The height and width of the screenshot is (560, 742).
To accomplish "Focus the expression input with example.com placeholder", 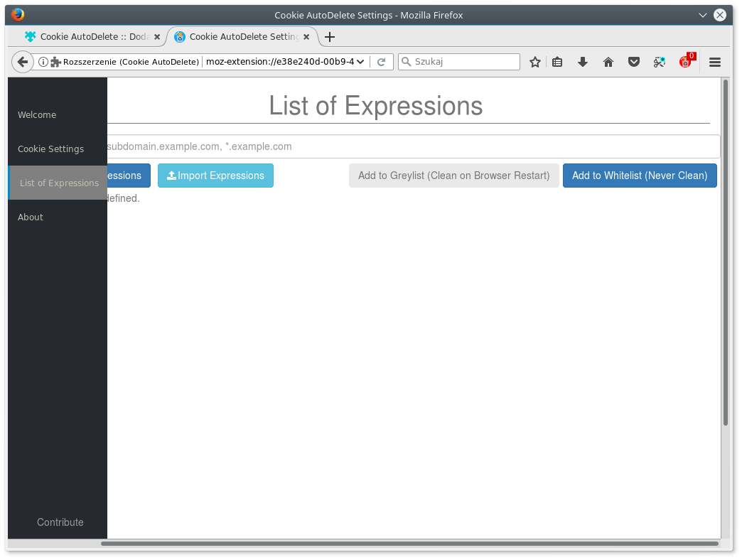I will point(413,146).
